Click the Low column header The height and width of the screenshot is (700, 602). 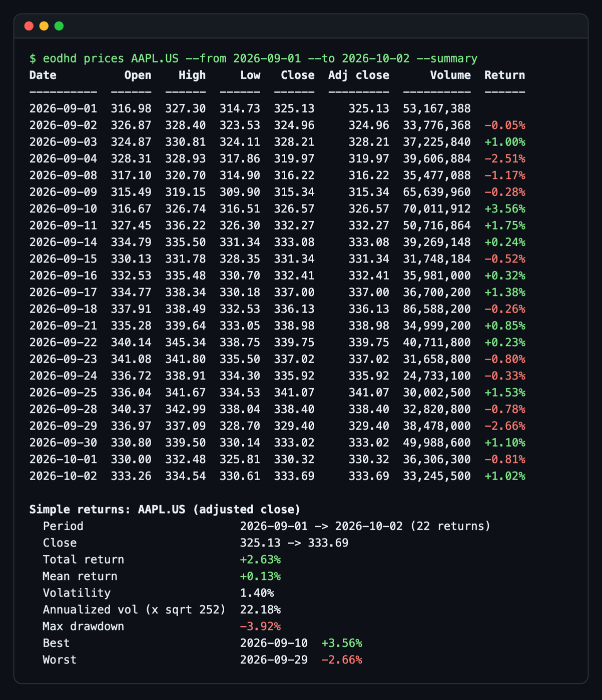[x=250, y=75]
